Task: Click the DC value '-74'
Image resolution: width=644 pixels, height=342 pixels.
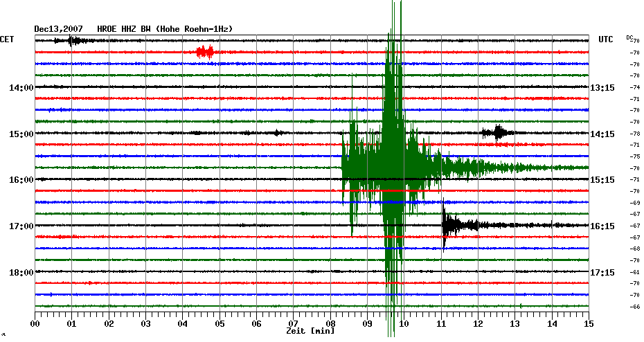Action: (x=635, y=88)
